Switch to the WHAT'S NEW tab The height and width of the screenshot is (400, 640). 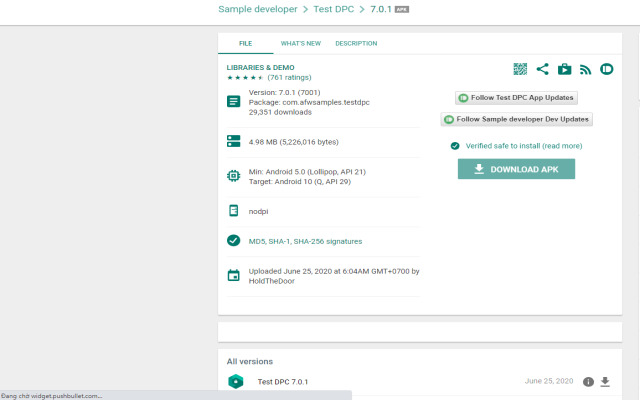pyautogui.click(x=301, y=43)
